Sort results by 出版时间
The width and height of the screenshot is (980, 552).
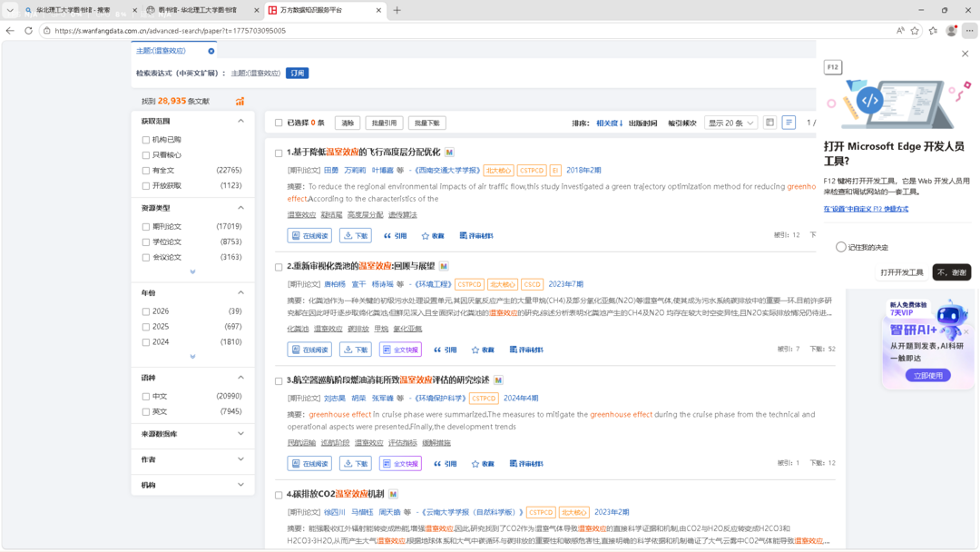(x=642, y=123)
